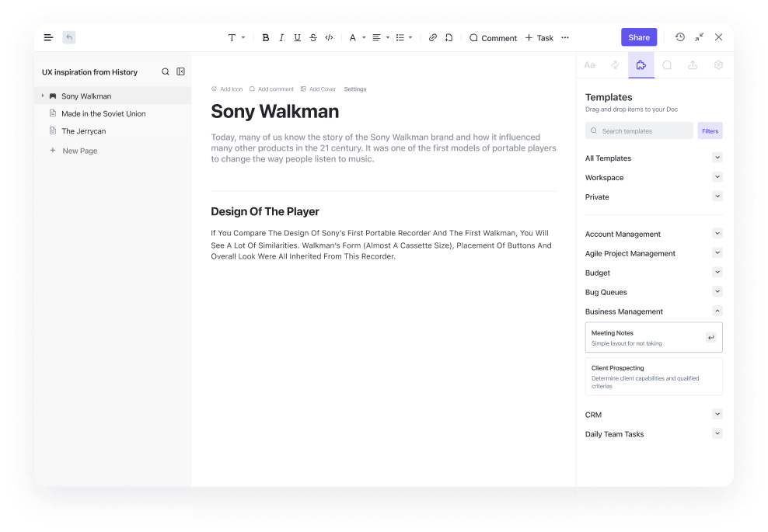Viewport: 768px width, 532px height.
Task: Expand Agile Project Management category
Action: pyautogui.click(x=717, y=253)
